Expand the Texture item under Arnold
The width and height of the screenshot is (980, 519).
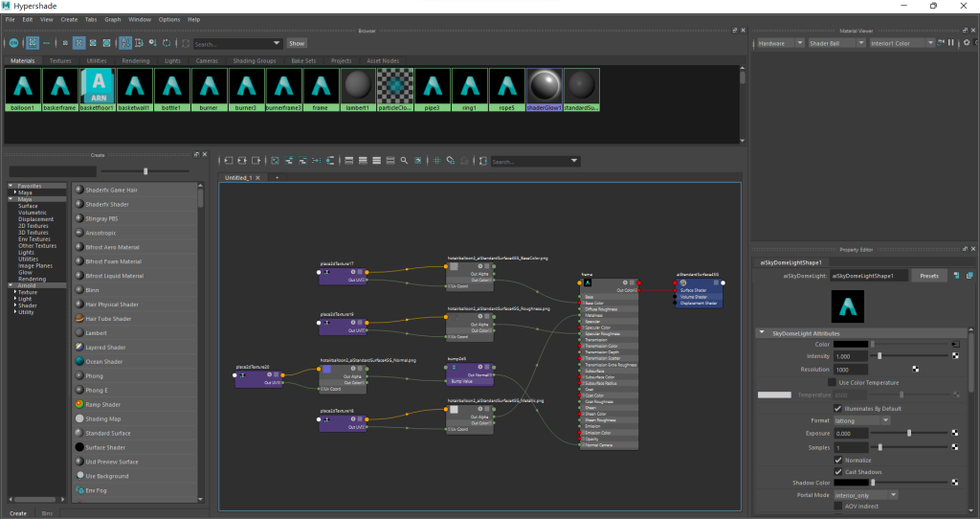15,292
